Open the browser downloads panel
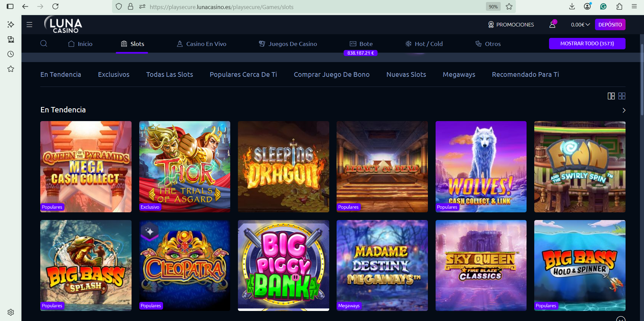The width and height of the screenshot is (644, 321). pos(572,6)
